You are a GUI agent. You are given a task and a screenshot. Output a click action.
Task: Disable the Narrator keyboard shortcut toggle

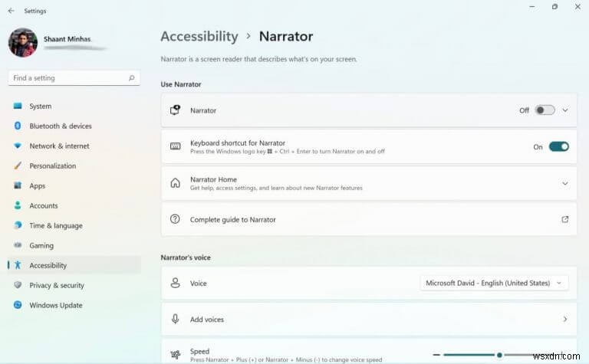(558, 146)
